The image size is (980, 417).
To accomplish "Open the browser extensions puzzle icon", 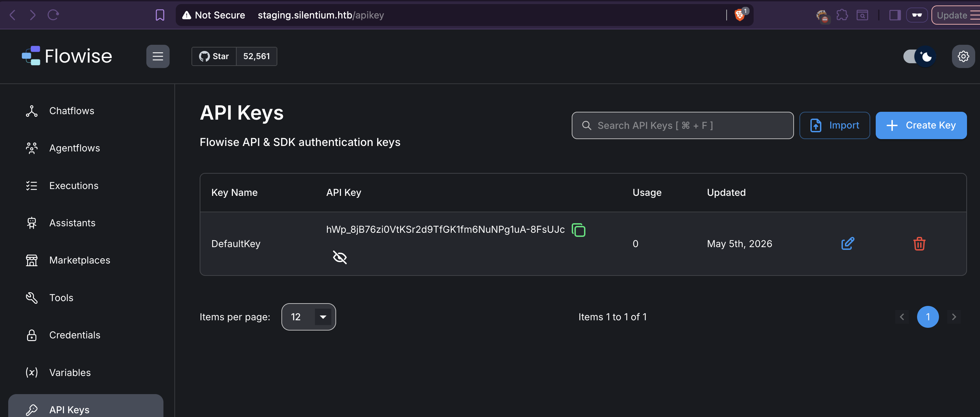I will [x=842, y=15].
